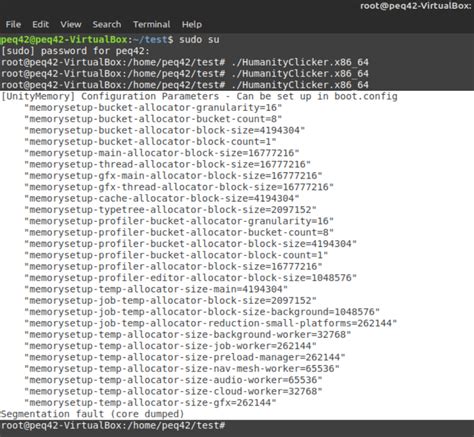Screen dimensions: 474x437
Task: Click 'temp-allocator-size-nav-mesh-worker=65536' line
Action: [182, 368]
